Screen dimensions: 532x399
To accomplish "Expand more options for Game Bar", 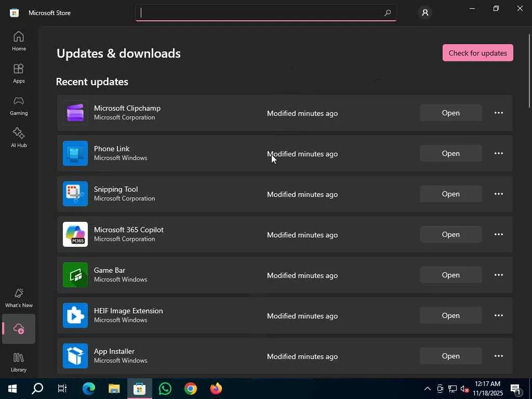I will (498, 275).
